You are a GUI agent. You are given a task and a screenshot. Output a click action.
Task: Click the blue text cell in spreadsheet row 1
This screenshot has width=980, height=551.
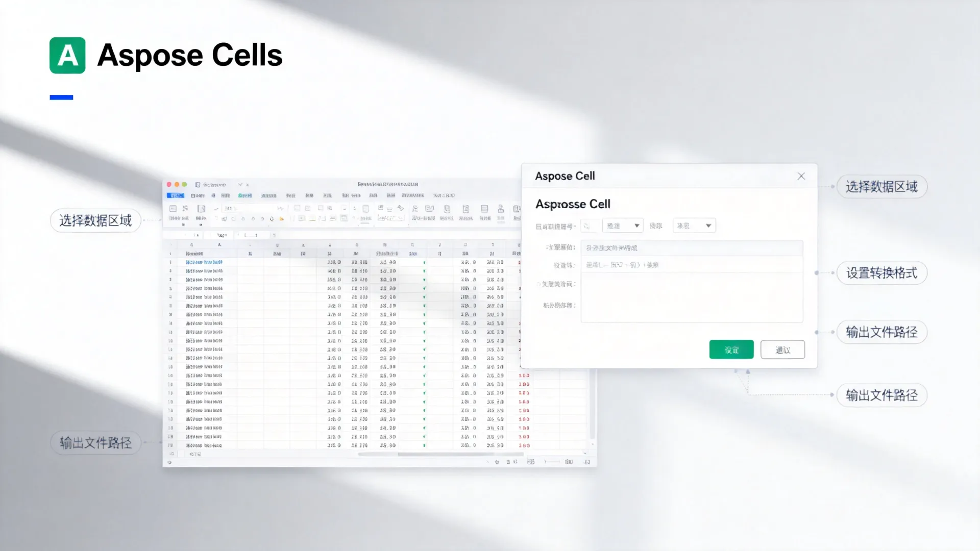click(204, 262)
